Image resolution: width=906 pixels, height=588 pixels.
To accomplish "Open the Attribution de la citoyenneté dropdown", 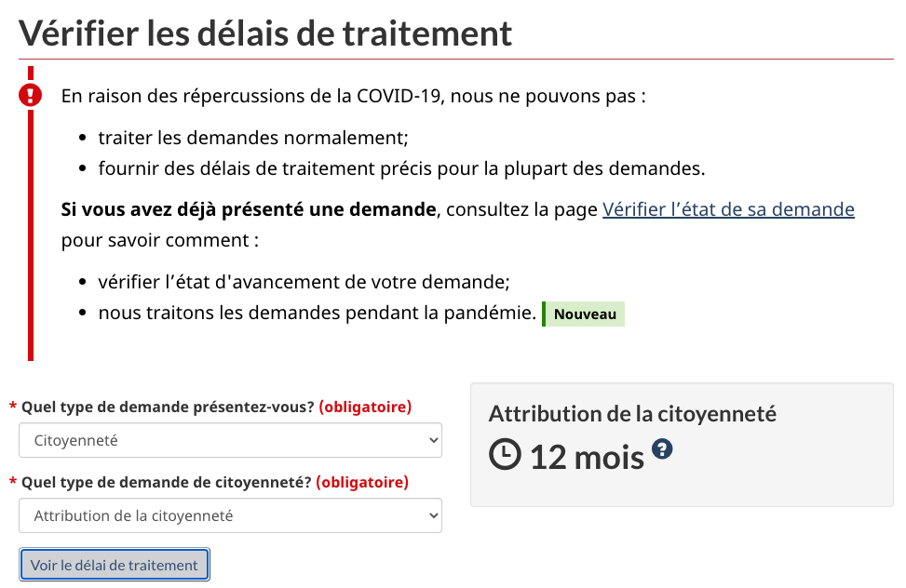I will [x=230, y=515].
